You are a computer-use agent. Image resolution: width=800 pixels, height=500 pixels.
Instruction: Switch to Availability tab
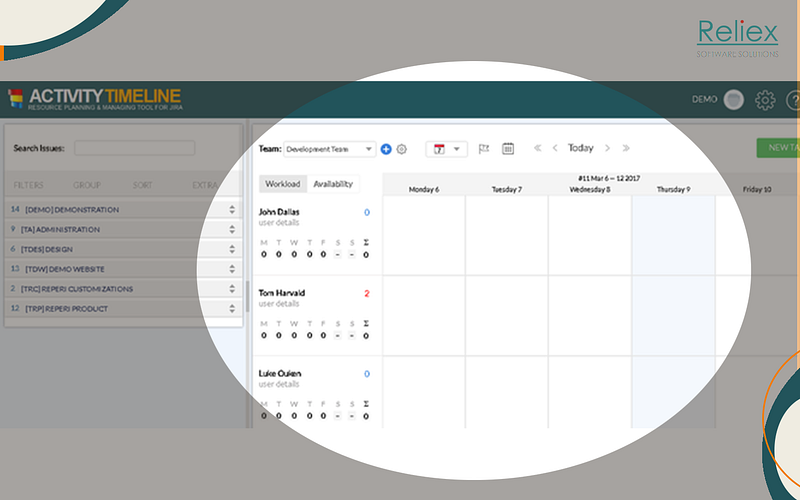(x=333, y=184)
